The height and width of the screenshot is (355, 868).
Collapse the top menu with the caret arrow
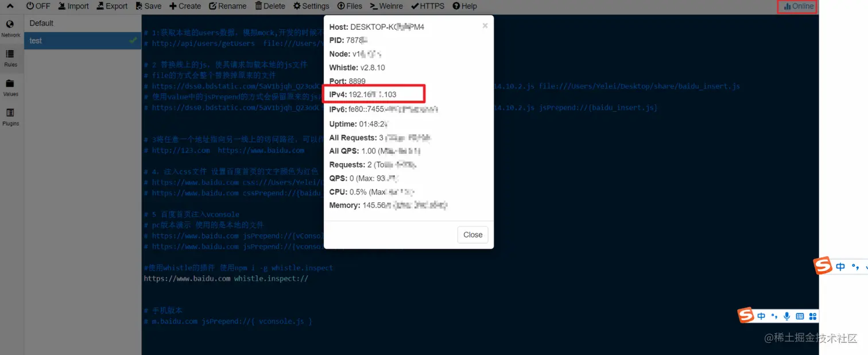click(10, 6)
